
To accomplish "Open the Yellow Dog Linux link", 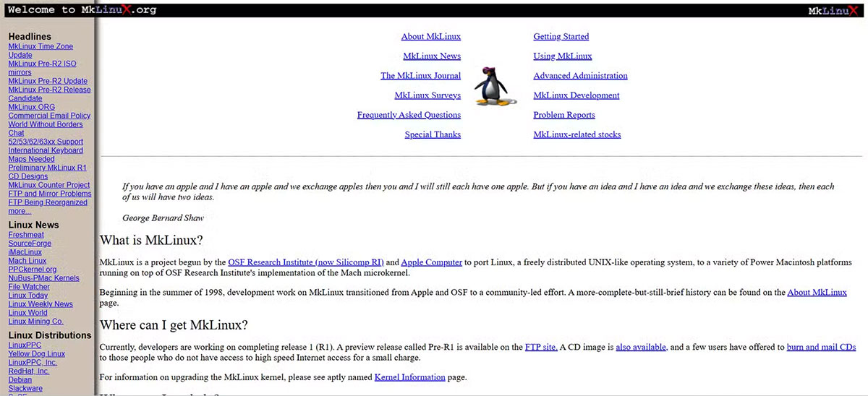I will coord(36,354).
